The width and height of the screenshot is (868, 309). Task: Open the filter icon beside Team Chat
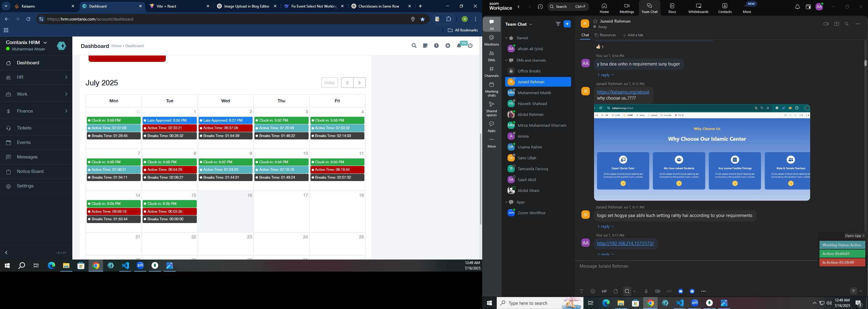(x=558, y=24)
